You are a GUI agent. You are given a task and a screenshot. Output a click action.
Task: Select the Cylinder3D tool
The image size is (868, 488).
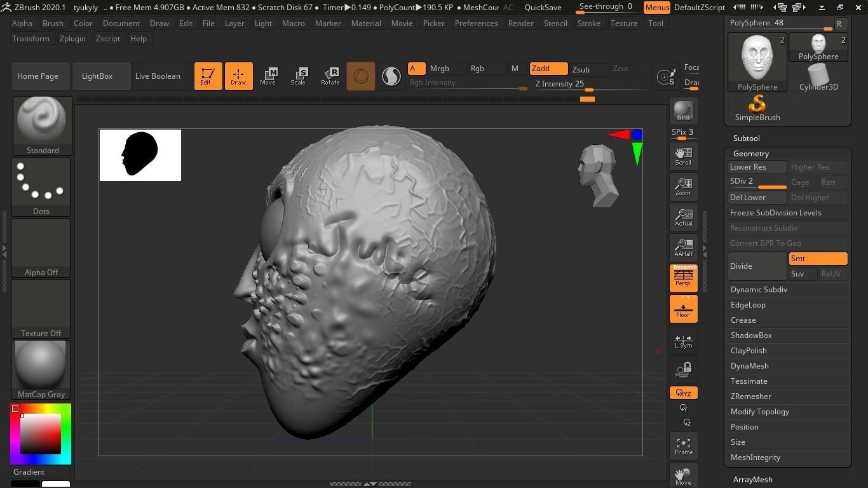[818, 78]
